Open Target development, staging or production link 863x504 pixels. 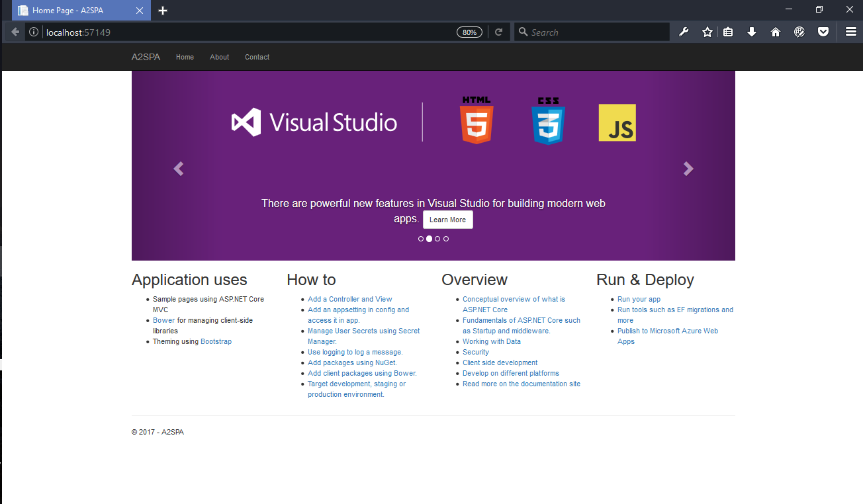(x=357, y=389)
